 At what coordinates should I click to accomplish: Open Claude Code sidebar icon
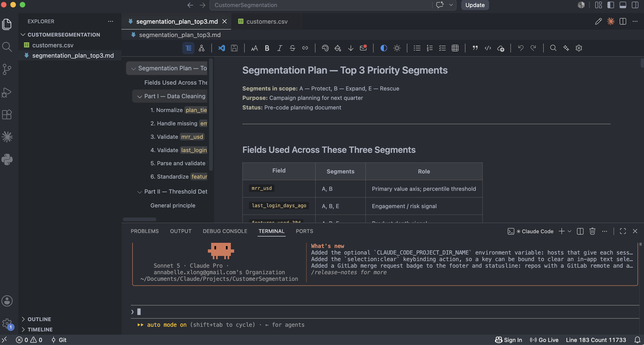pyautogui.click(x=7, y=137)
